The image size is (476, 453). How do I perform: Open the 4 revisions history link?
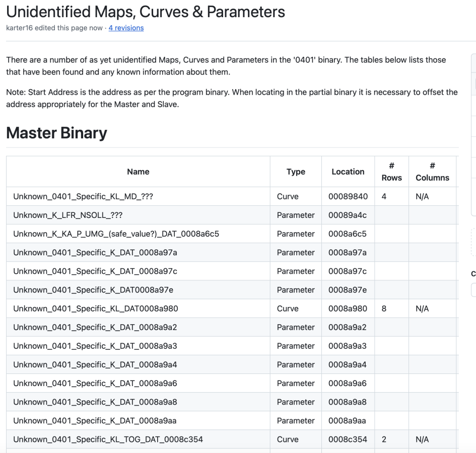(x=126, y=28)
